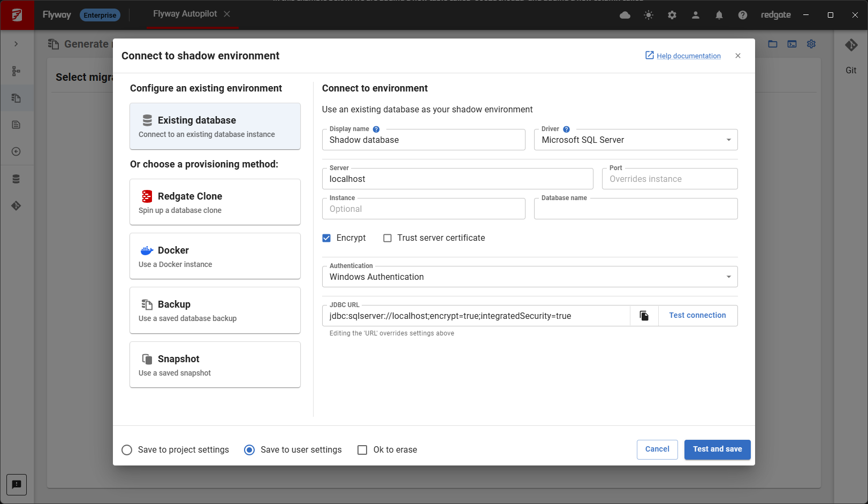The height and width of the screenshot is (504, 868).
Task: Open the Authentication dropdown
Action: (530, 277)
